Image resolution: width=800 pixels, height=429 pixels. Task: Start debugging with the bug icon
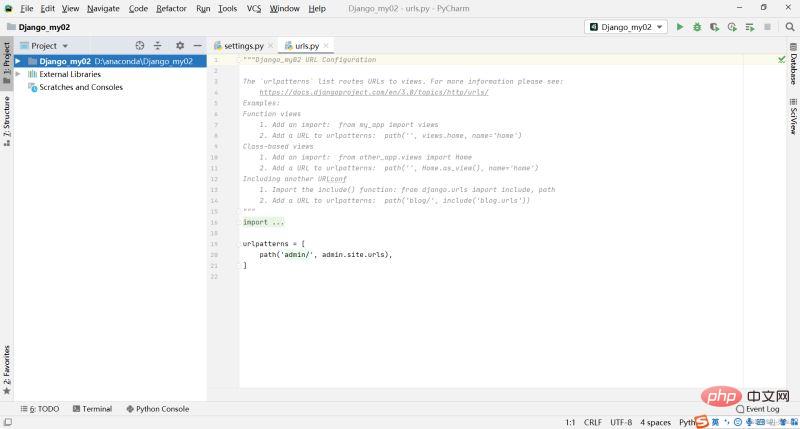point(697,27)
